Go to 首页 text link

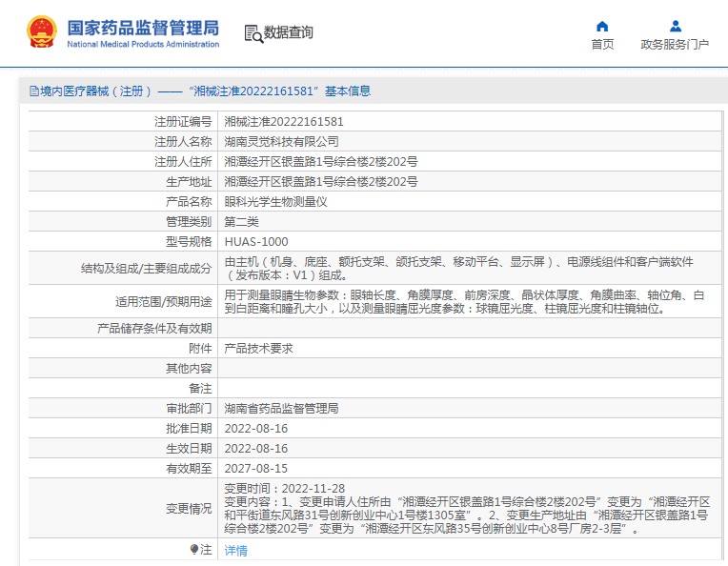(602, 44)
